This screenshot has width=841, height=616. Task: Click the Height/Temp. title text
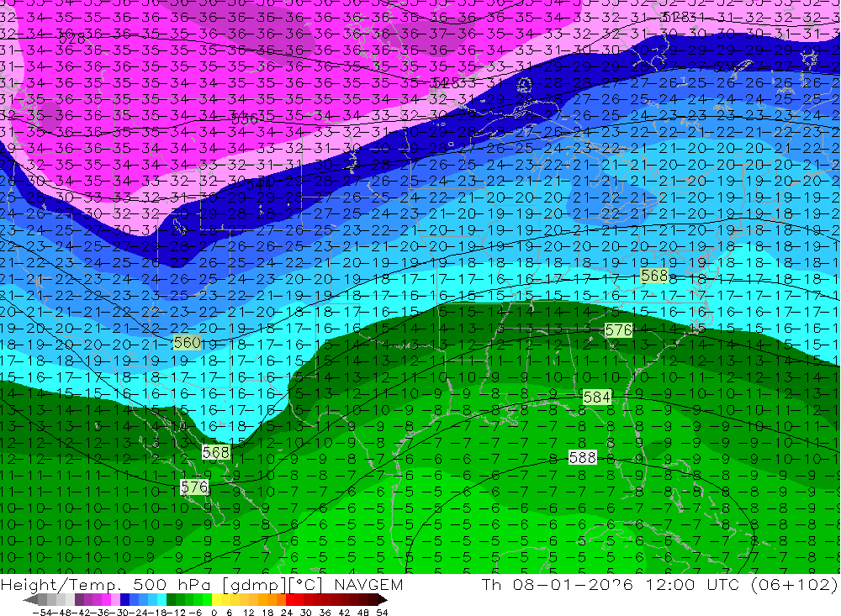coord(60,586)
